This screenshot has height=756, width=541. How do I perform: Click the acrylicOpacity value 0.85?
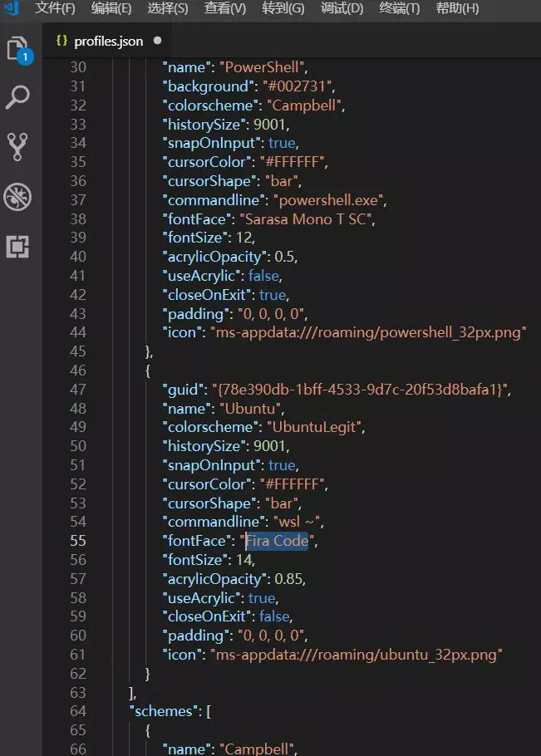pyautogui.click(x=289, y=578)
